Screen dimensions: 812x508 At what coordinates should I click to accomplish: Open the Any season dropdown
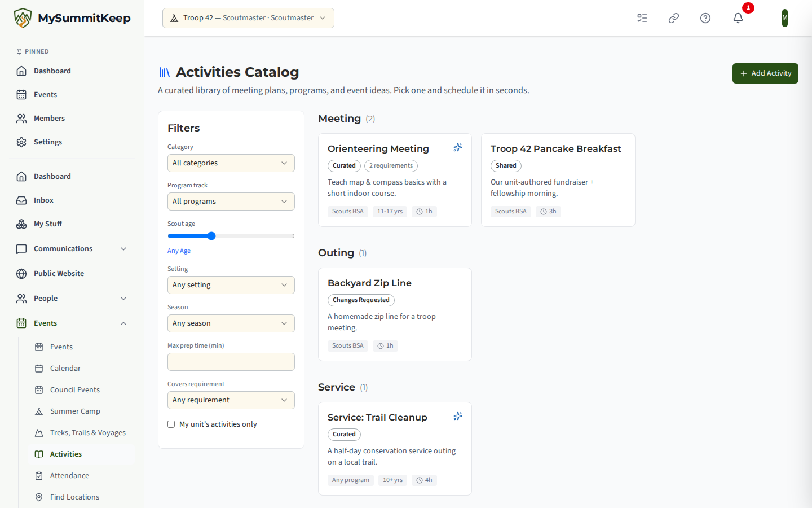tap(231, 323)
